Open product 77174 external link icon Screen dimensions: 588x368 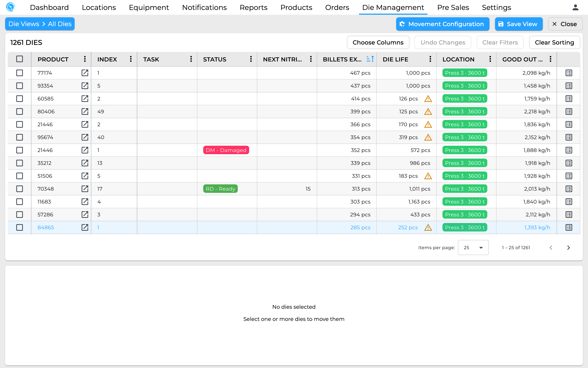(85, 73)
